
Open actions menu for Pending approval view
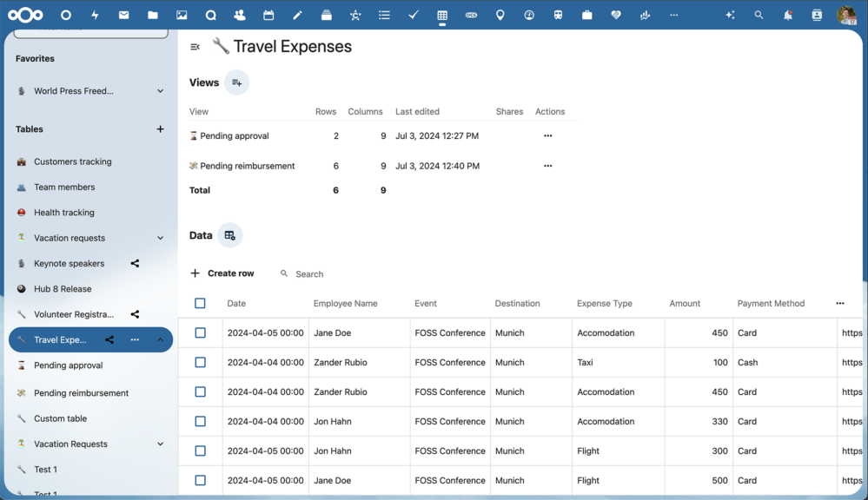[x=547, y=135]
